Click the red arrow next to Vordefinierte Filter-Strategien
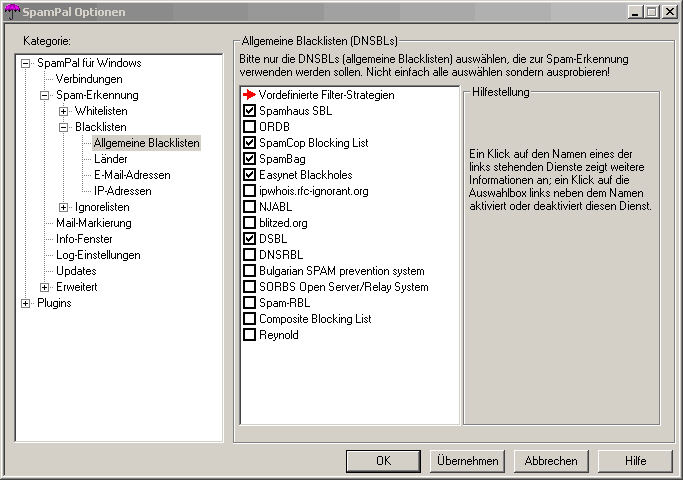The height and width of the screenshot is (480, 683). pyautogui.click(x=249, y=95)
